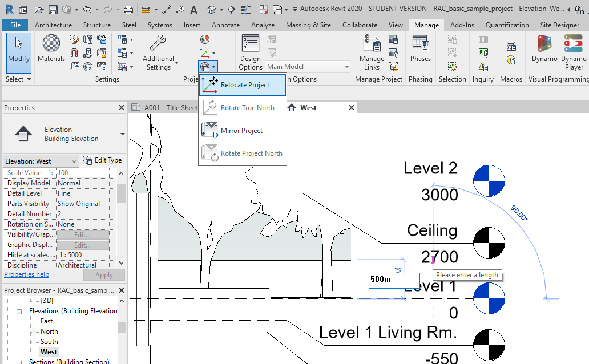The image size is (589, 364).
Task: Open the Properties help link
Action: [26, 274]
